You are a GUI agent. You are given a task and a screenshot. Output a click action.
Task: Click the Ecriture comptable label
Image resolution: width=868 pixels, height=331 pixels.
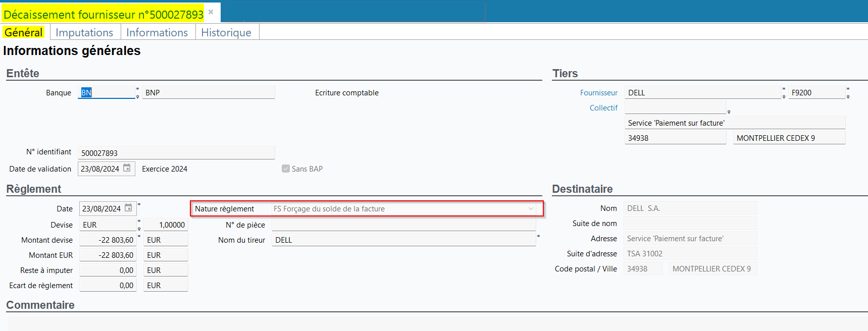(347, 93)
